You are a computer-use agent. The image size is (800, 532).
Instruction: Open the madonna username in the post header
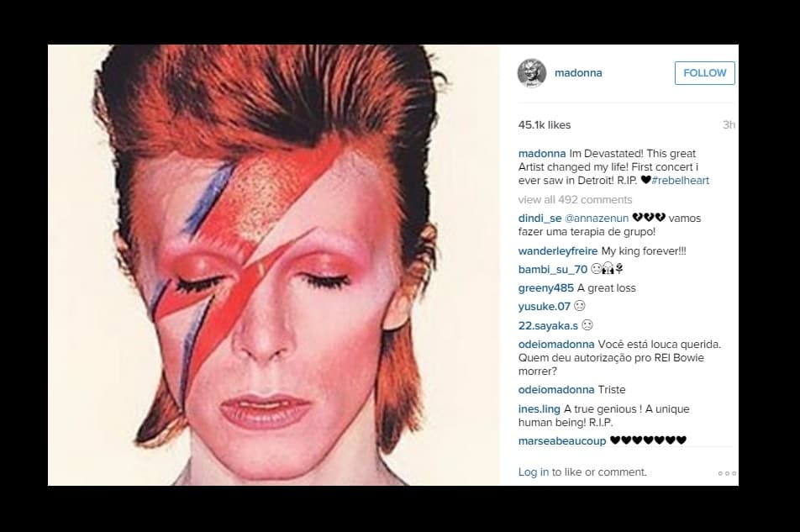(578, 73)
